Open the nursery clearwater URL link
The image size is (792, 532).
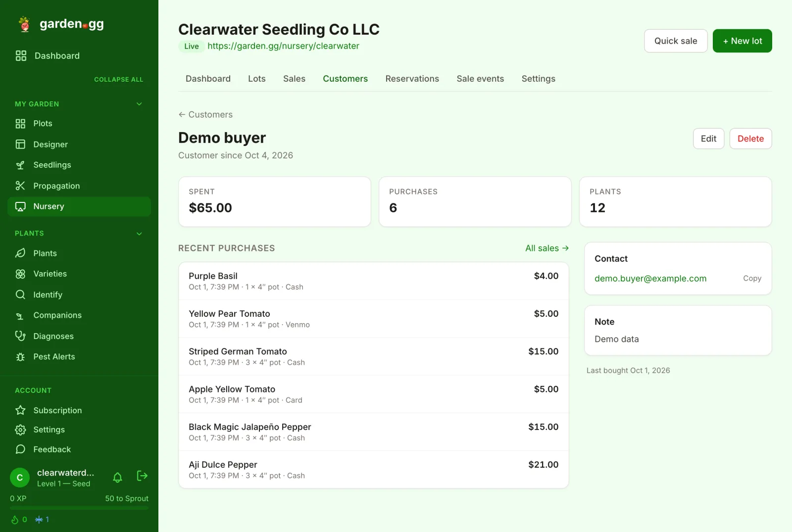click(283, 46)
